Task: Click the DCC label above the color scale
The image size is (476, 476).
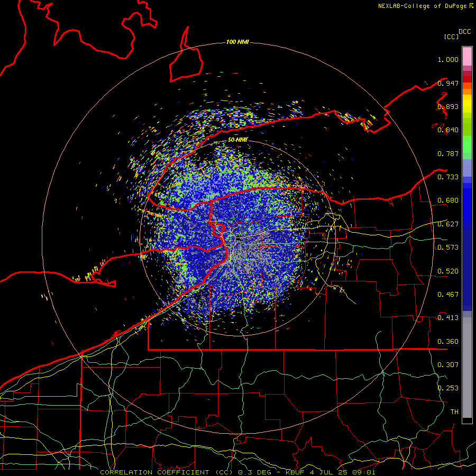Action: tap(464, 32)
